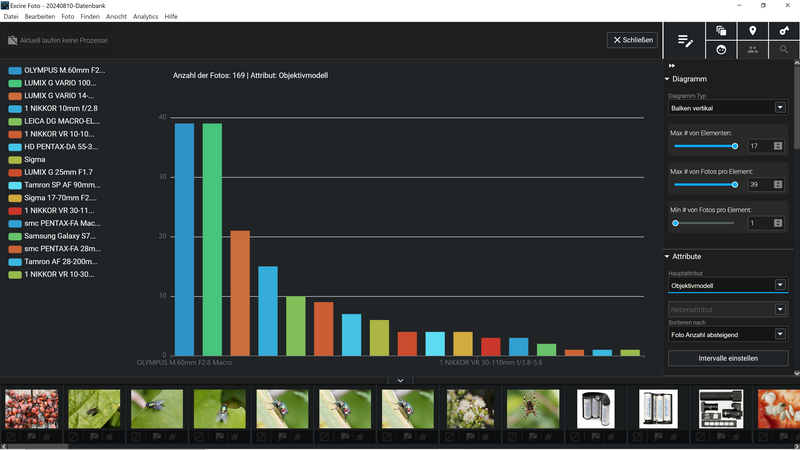The height and width of the screenshot is (450, 800).
Task: Open the Analytics menu
Action: pyautogui.click(x=145, y=17)
